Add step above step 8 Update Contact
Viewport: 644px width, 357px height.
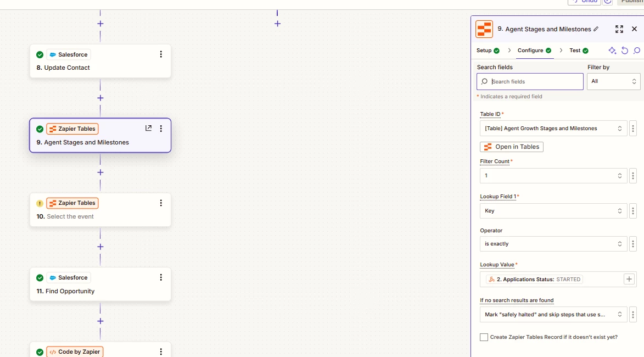[x=100, y=24]
